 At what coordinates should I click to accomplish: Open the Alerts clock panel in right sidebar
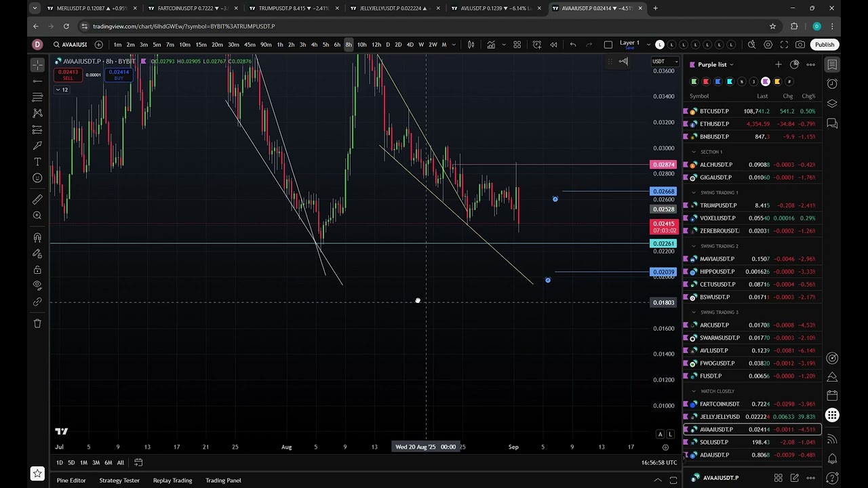point(832,84)
